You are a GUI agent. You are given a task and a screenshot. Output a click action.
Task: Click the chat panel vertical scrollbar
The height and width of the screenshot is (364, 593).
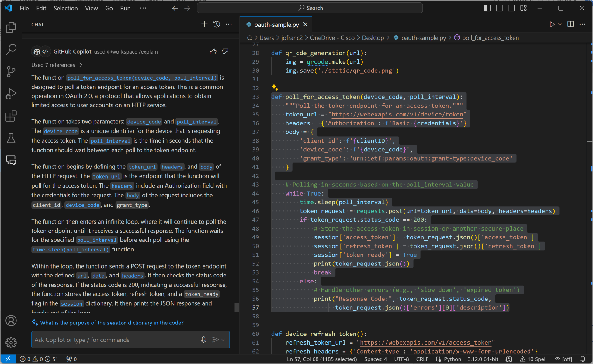237,307
